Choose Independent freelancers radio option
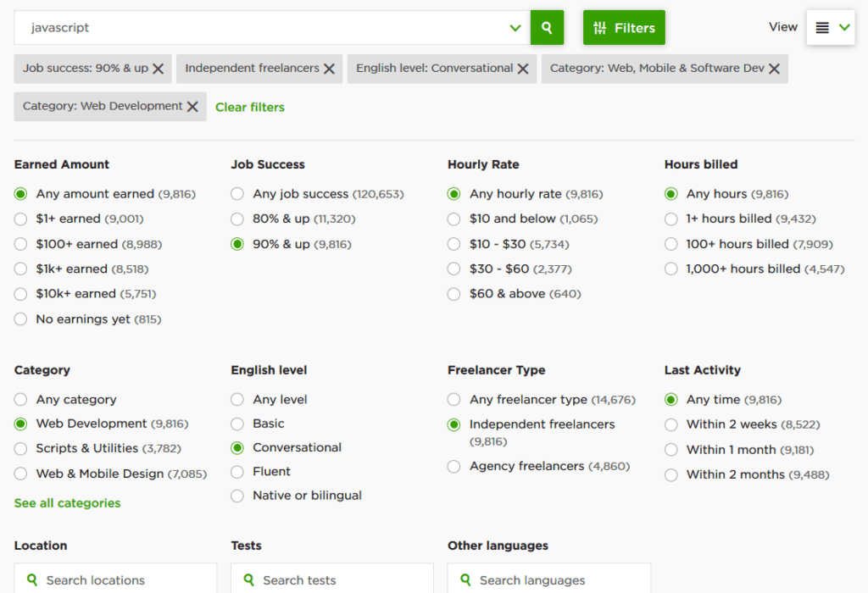The height and width of the screenshot is (593, 868). point(454,424)
